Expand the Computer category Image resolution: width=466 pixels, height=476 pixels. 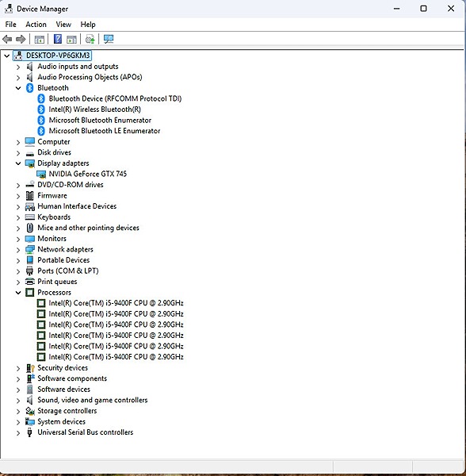[x=18, y=142]
